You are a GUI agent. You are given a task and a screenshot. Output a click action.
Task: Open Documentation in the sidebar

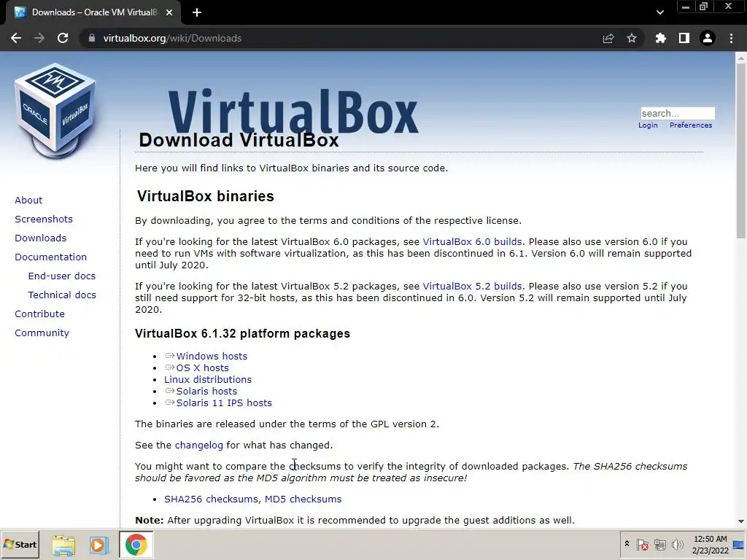coord(51,257)
